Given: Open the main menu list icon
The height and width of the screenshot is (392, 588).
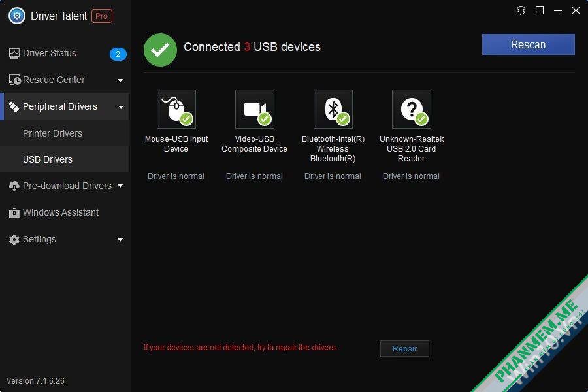Looking at the screenshot, I should pos(540,10).
